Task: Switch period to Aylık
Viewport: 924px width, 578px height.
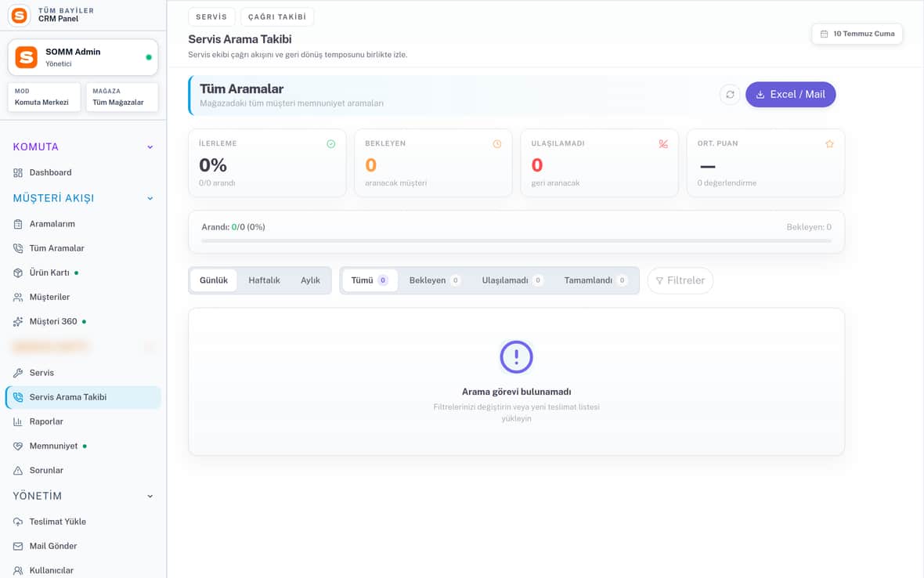Action: [311, 280]
